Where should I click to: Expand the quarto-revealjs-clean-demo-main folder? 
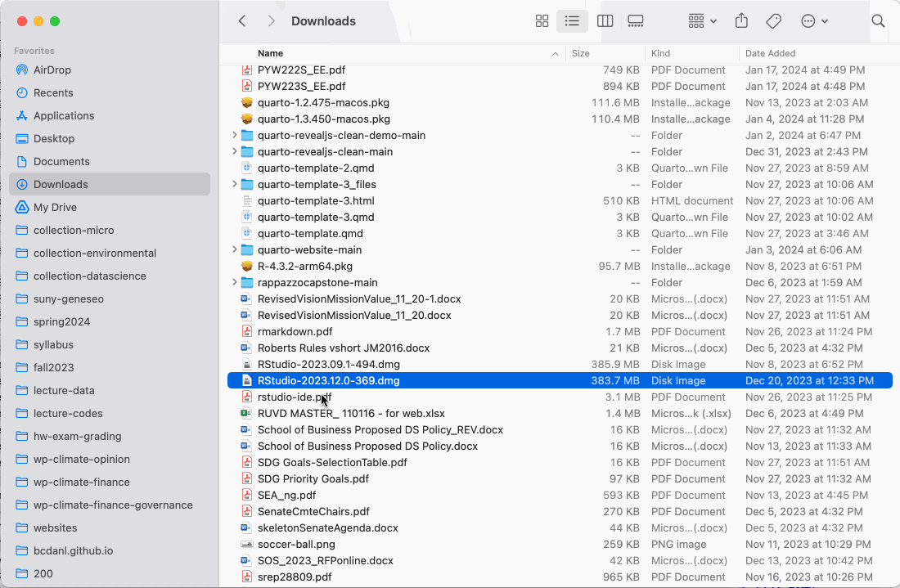pyautogui.click(x=235, y=135)
